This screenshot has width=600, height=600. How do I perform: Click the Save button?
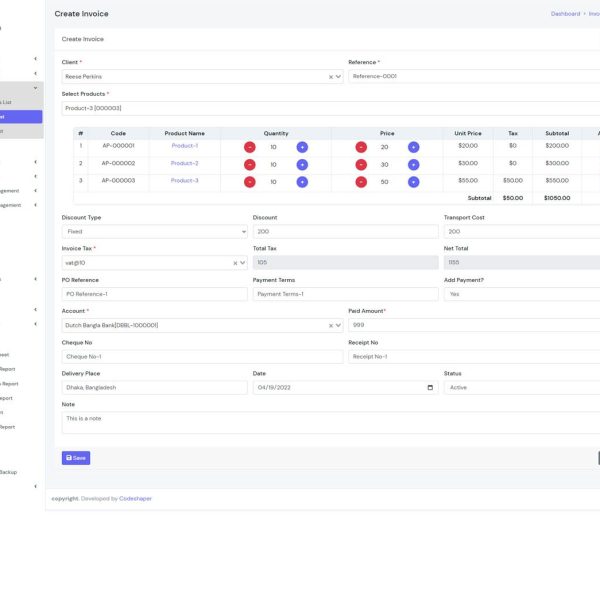76,457
